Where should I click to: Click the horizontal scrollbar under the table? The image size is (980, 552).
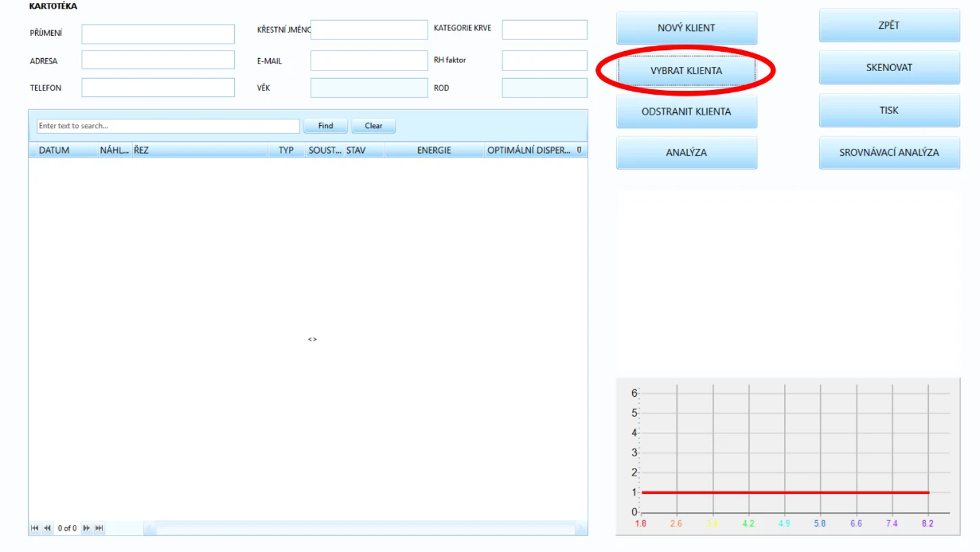coord(365,528)
